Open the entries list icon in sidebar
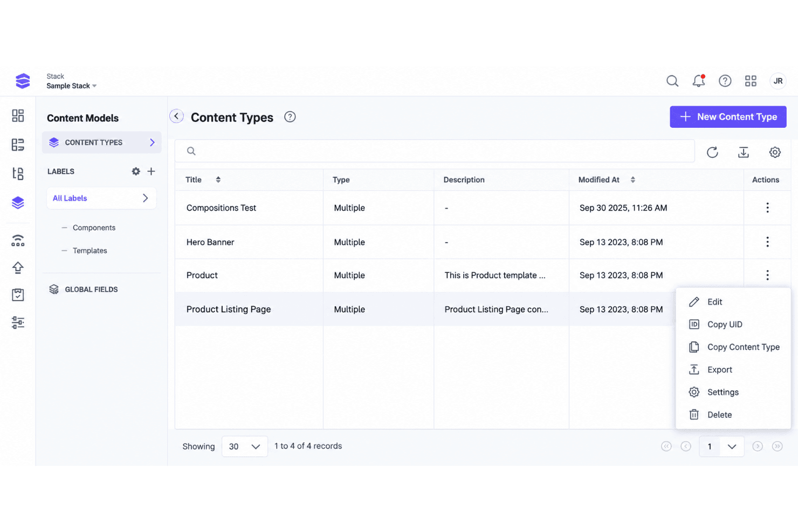Screen dimensions: 798x532 click(18, 144)
